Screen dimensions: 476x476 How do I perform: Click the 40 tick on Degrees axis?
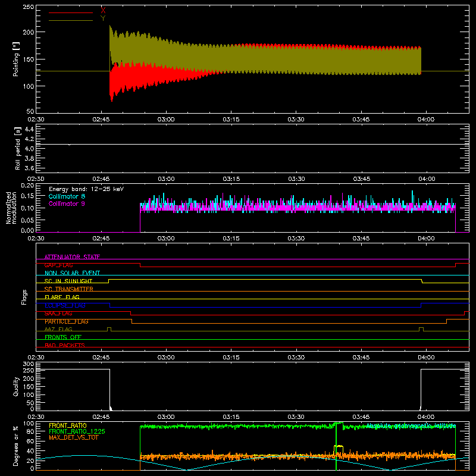[30, 451]
